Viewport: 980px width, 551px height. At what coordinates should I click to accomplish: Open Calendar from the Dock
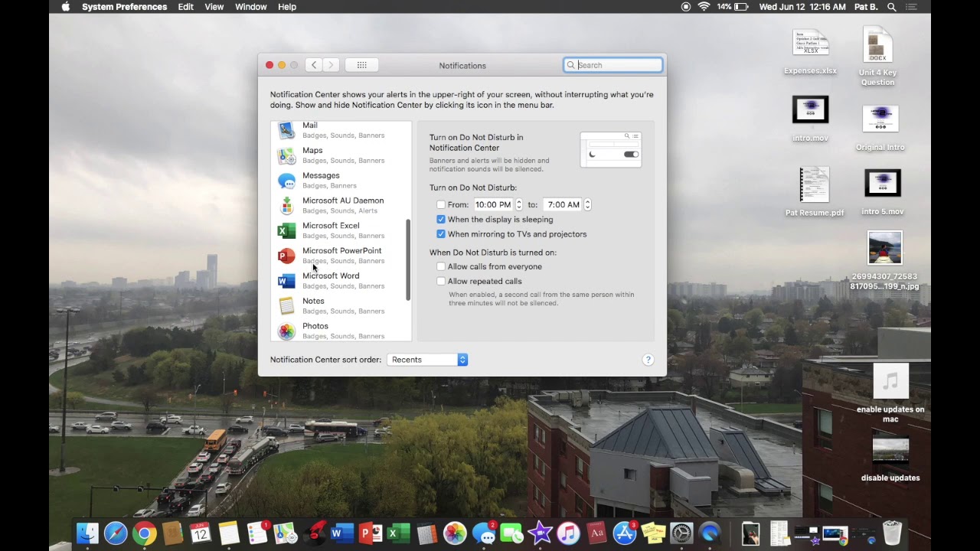201,533
